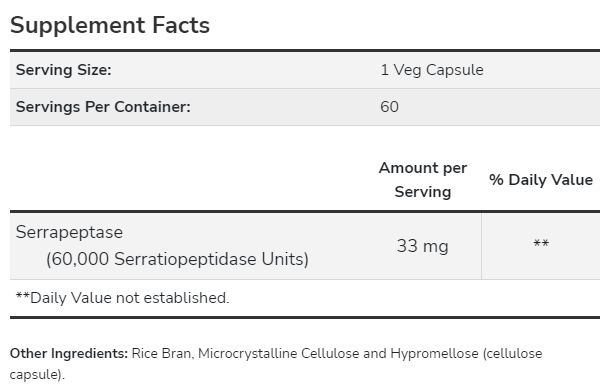This screenshot has height=392, width=608.
Task: Select the Serrapeptase ingredient name
Action: coord(69,233)
